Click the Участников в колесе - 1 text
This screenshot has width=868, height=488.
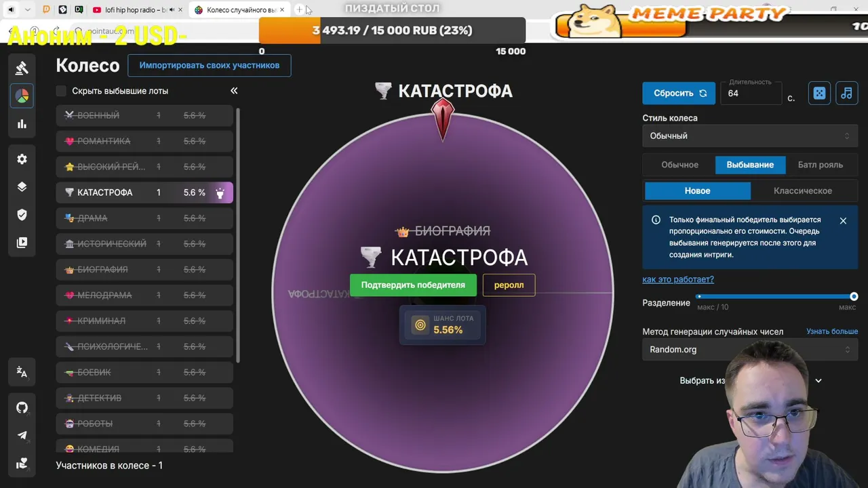click(x=109, y=466)
